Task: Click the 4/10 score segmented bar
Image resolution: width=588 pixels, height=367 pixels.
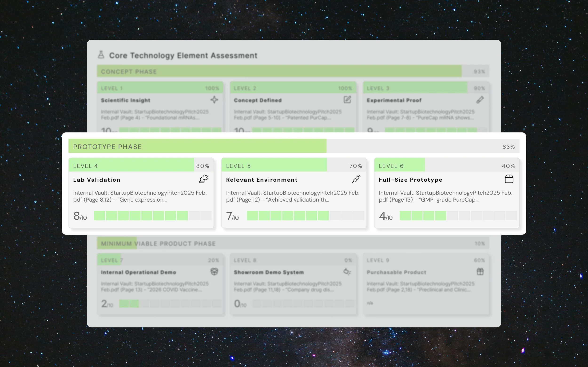Action: pyautogui.click(x=458, y=215)
